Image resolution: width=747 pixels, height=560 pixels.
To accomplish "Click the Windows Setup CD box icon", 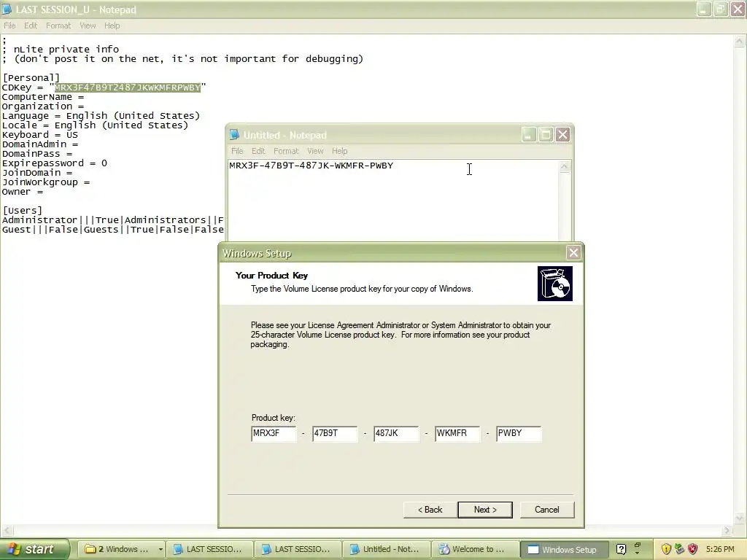I will pyautogui.click(x=555, y=284).
